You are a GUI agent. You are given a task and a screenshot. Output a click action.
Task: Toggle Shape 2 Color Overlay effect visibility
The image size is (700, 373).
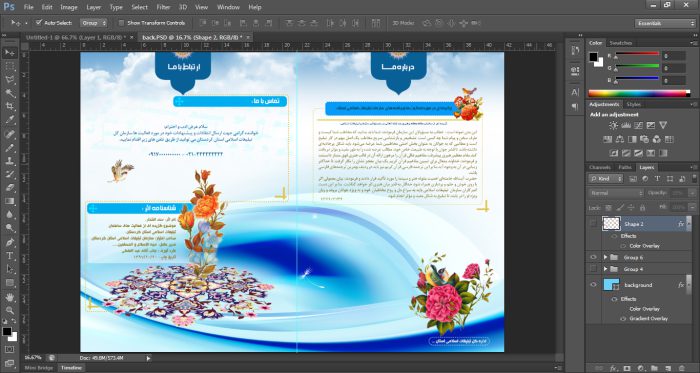click(x=623, y=246)
